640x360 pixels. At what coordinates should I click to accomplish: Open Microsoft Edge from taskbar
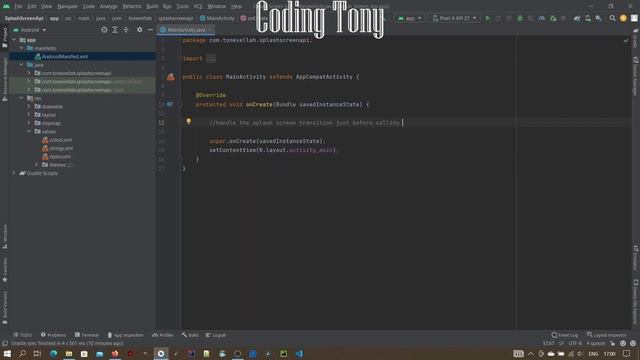(x=53, y=353)
